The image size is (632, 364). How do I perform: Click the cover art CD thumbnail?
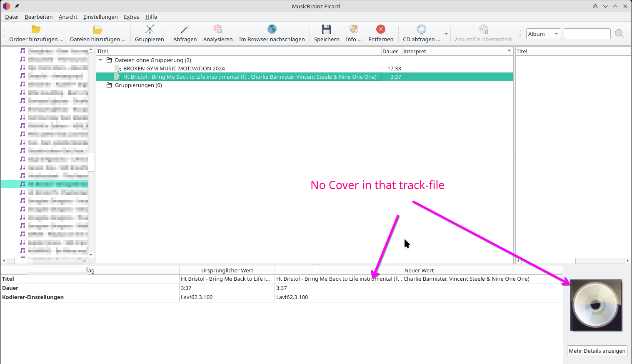[x=596, y=305]
